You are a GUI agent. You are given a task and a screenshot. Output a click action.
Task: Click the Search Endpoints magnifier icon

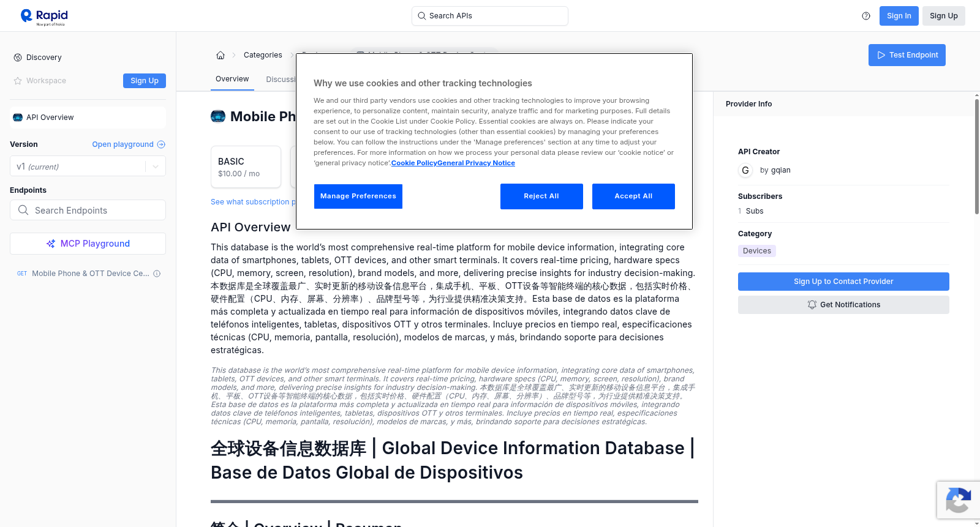(x=23, y=210)
